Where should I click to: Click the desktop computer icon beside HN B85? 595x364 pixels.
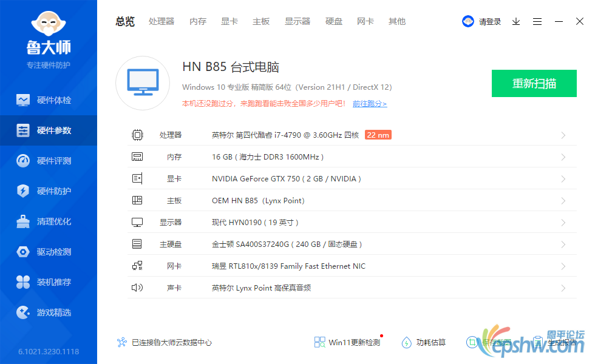tap(143, 83)
